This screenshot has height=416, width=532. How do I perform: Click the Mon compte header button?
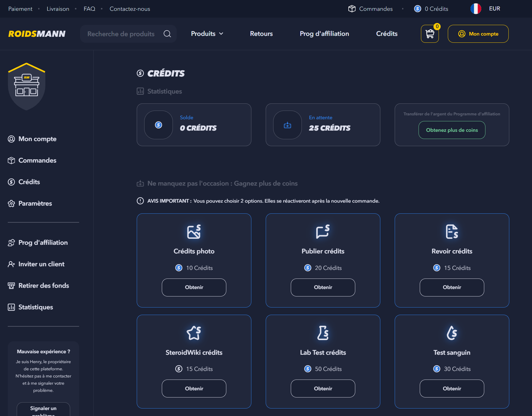(x=478, y=34)
